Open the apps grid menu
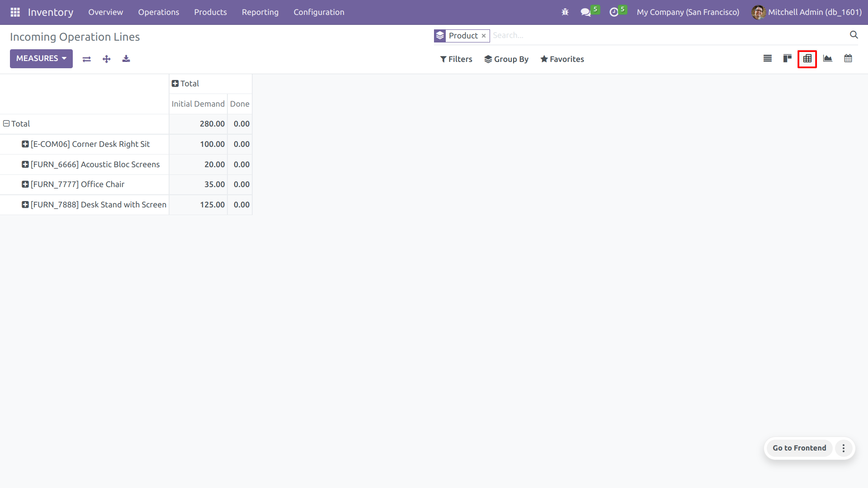This screenshot has height=488, width=868. [15, 12]
